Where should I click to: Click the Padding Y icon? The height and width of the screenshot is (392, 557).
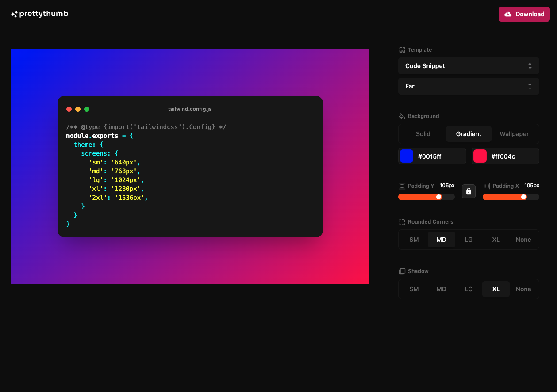tap(402, 186)
